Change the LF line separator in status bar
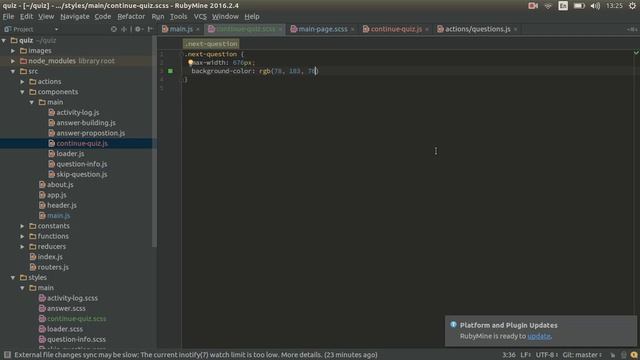 click(x=526, y=355)
